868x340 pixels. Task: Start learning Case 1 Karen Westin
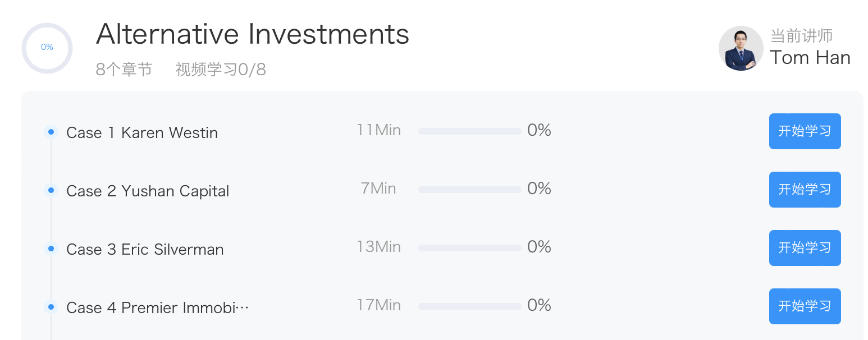pos(805,131)
